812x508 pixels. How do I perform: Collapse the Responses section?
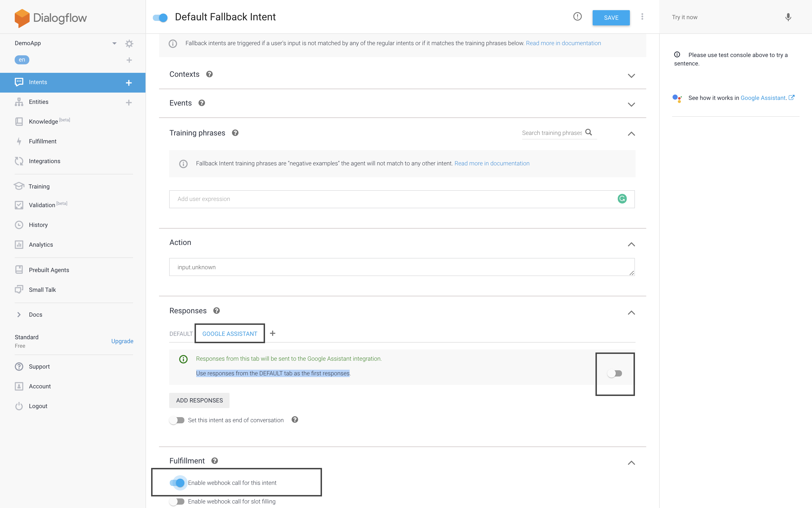point(631,313)
